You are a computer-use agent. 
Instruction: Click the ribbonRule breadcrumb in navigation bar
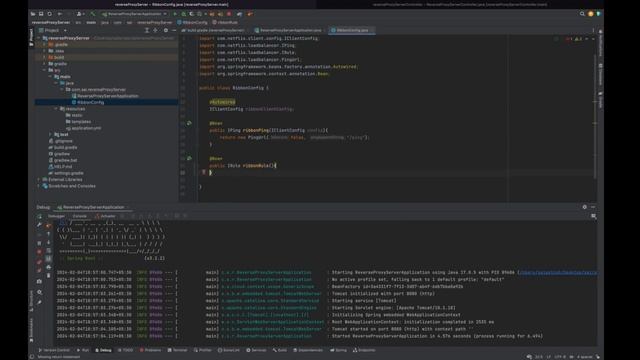click(x=225, y=22)
